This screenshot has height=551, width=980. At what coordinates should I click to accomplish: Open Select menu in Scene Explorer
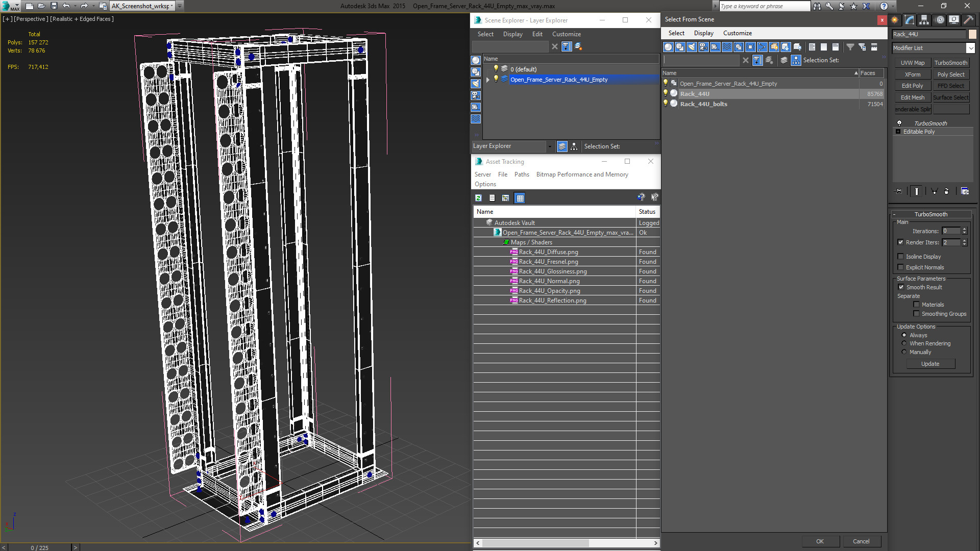[x=485, y=34]
